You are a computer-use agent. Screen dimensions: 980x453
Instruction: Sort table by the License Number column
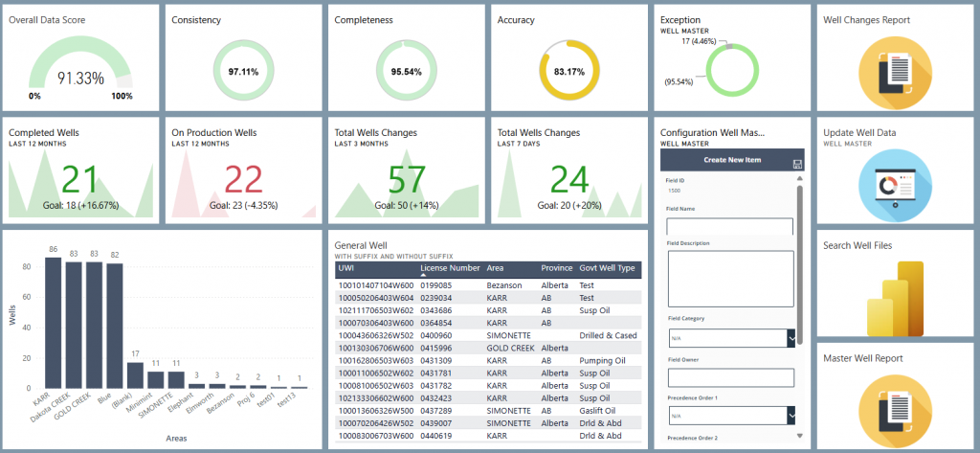pyautogui.click(x=450, y=268)
